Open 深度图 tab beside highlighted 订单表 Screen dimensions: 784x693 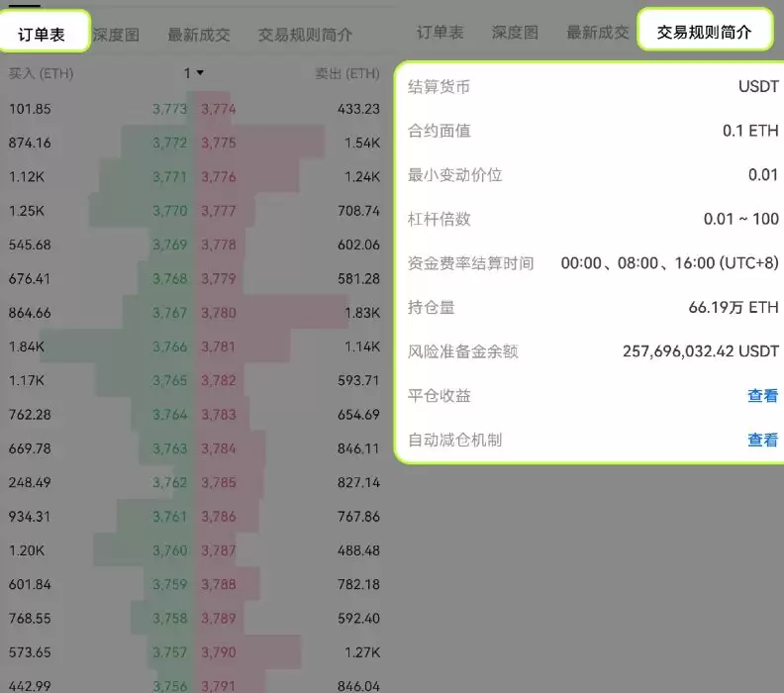(x=116, y=34)
